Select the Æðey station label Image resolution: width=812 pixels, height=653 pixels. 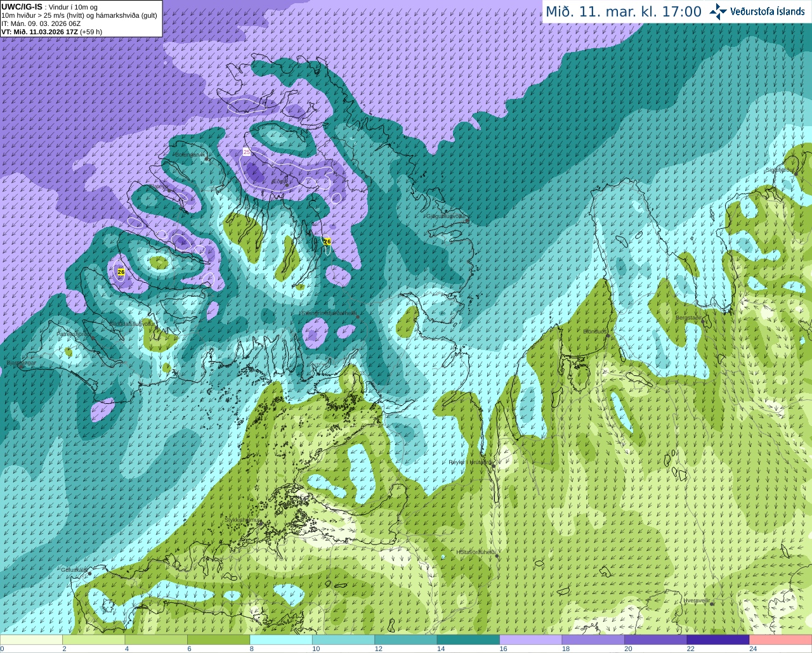pyautogui.click(x=278, y=181)
